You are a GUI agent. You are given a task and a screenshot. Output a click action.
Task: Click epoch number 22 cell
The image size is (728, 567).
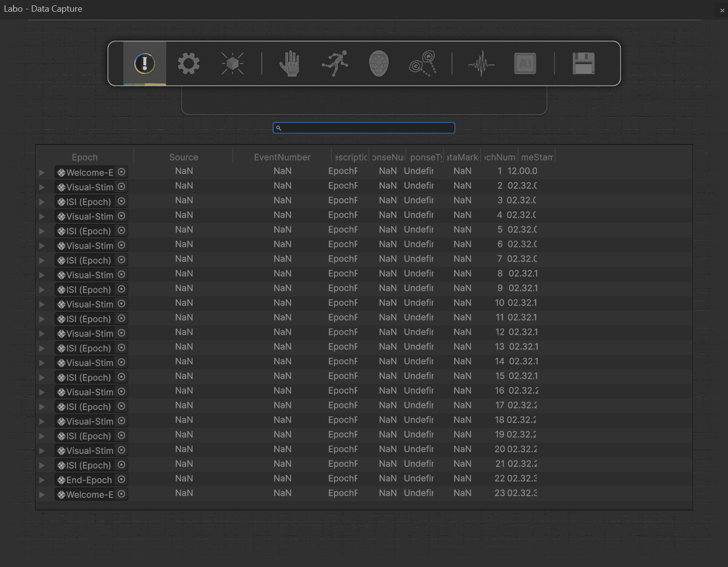point(500,478)
